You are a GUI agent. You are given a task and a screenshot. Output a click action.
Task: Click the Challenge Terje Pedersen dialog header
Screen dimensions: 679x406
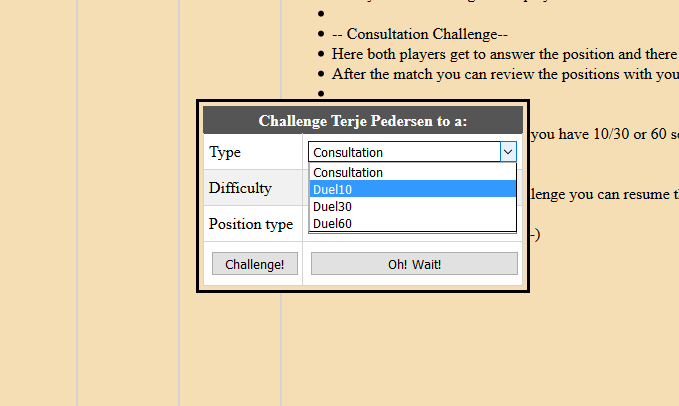(363, 120)
